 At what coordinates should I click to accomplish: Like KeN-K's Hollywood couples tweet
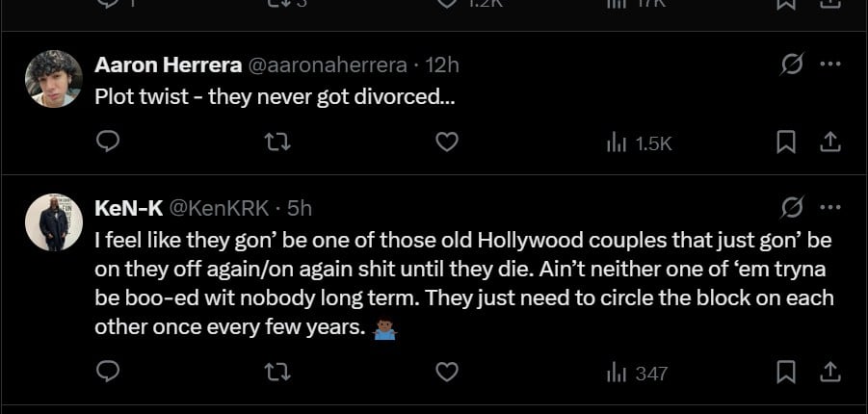point(446,372)
